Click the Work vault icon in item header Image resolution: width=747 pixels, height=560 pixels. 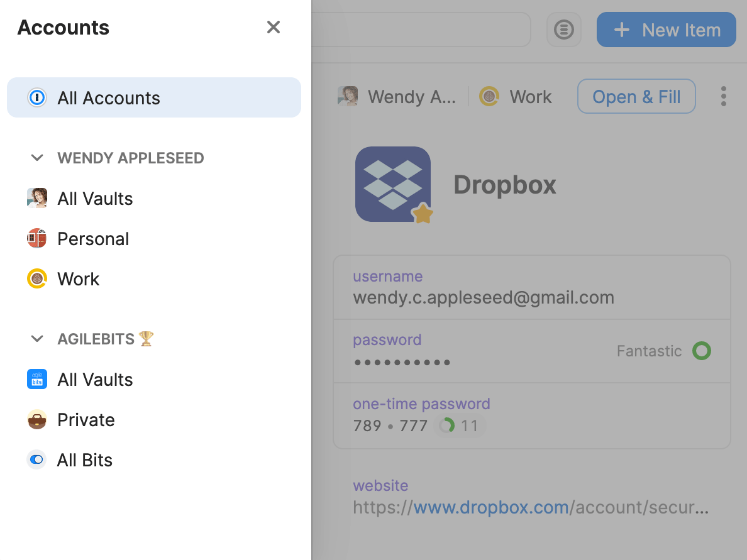(x=489, y=96)
